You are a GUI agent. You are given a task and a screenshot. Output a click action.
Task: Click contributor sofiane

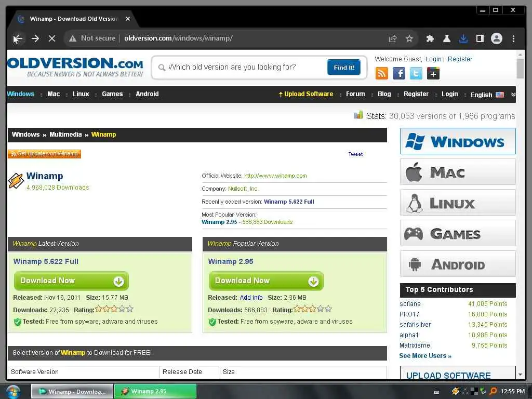point(410,304)
